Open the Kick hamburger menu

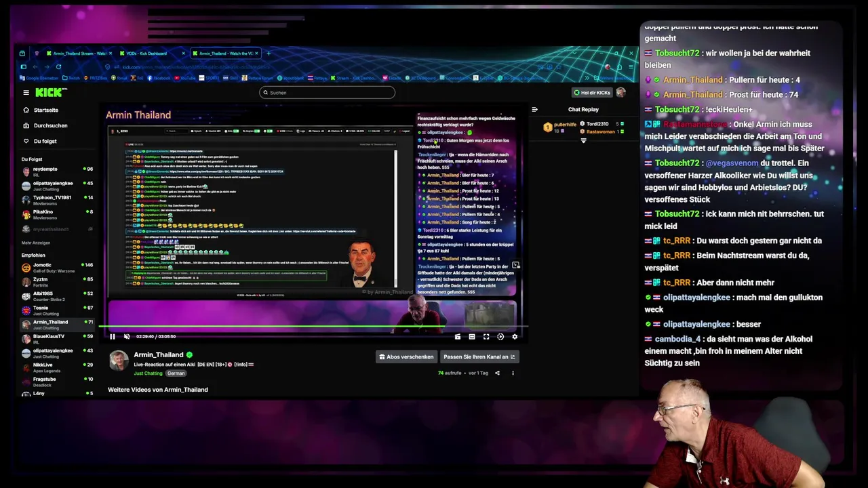tap(26, 92)
